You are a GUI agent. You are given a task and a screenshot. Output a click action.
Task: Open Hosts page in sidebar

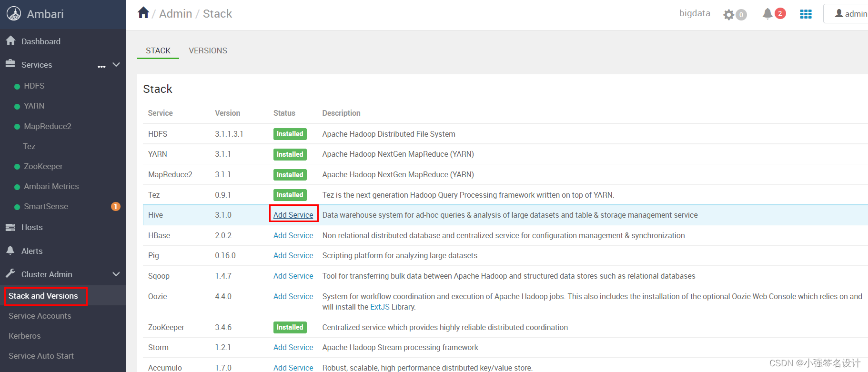click(32, 227)
